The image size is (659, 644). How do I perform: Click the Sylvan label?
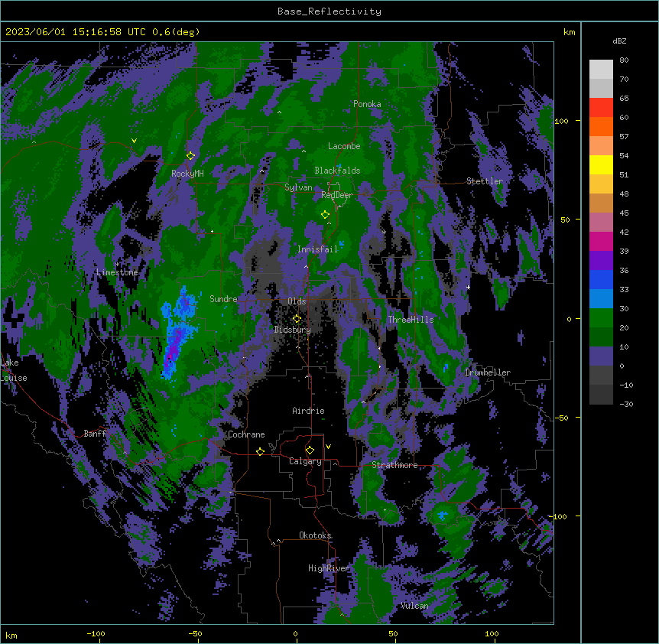pos(298,187)
